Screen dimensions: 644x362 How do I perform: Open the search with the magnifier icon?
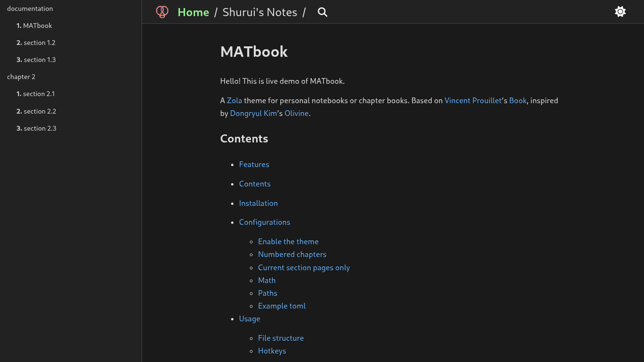[x=322, y=12]
